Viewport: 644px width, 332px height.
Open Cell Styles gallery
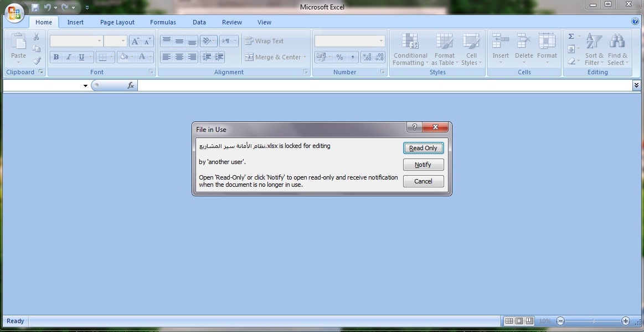tap(471, 49)
